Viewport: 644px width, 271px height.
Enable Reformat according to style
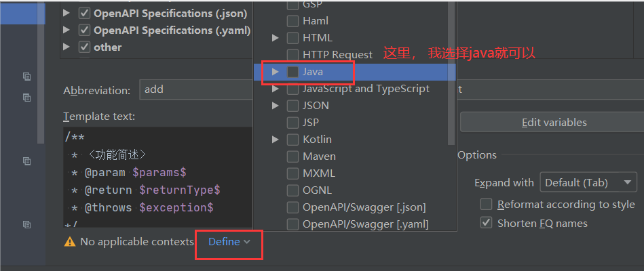coord(487,204)
